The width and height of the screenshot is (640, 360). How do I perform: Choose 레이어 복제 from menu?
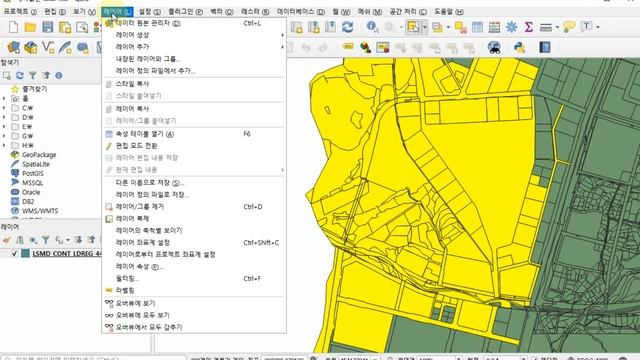[x=194, y=218]
